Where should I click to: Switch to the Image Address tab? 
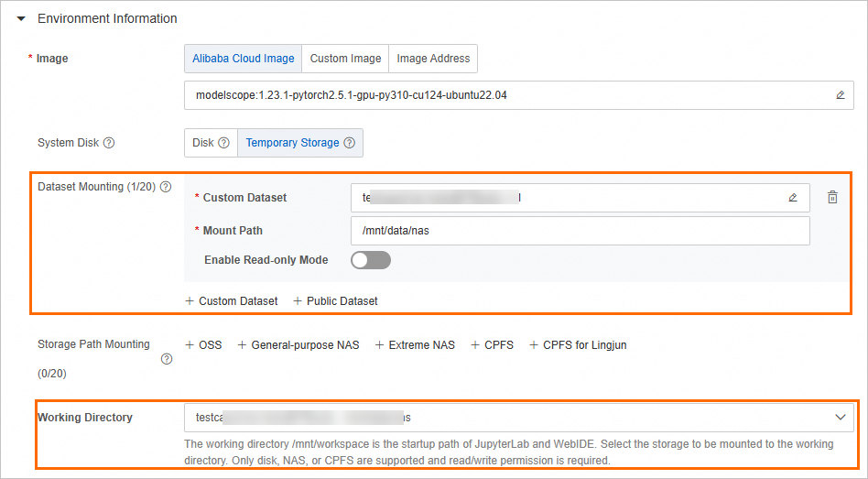pyautogui.click(x=433, y=59)
